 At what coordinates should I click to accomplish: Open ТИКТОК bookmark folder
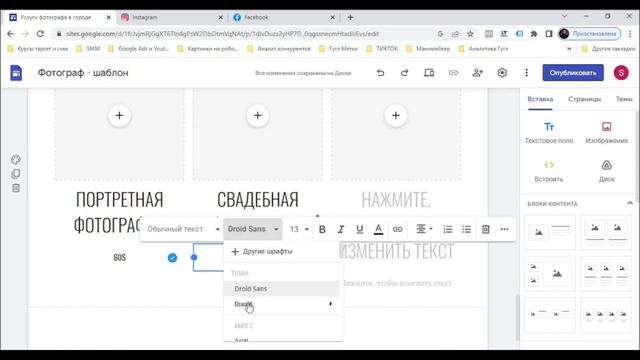382,49
